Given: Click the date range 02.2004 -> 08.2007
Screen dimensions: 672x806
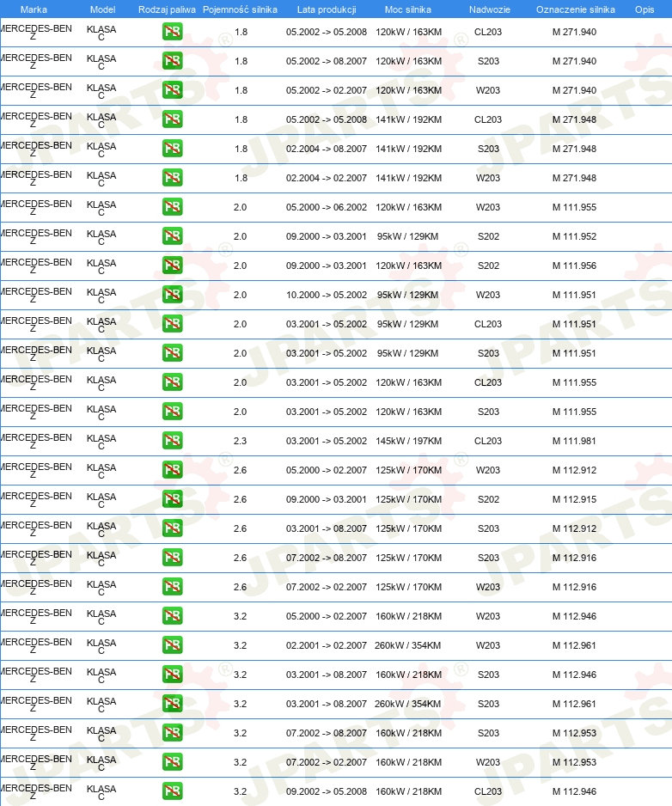Looking at the screenshot, I should coord(327,149).
